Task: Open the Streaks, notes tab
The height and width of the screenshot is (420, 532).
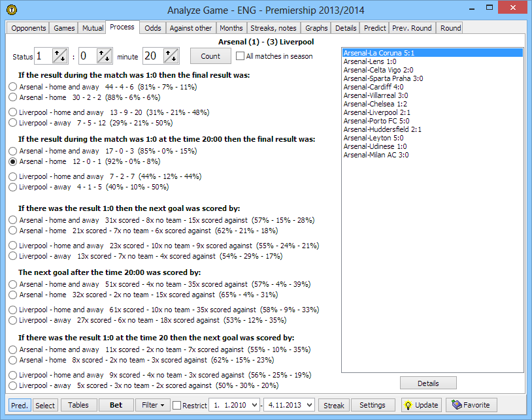Action: click(x=274, y=28)
